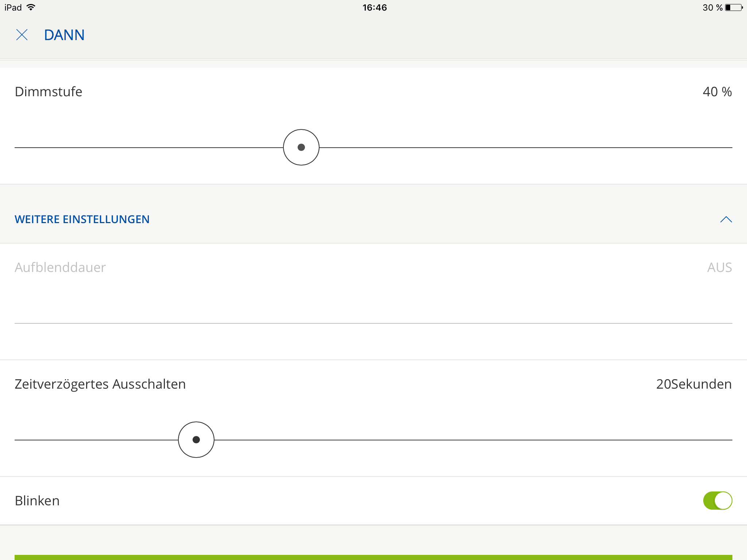Tap the battery icon in status bar
The height and width of the screenshot is (560, 747).
(x=734, y=7)
